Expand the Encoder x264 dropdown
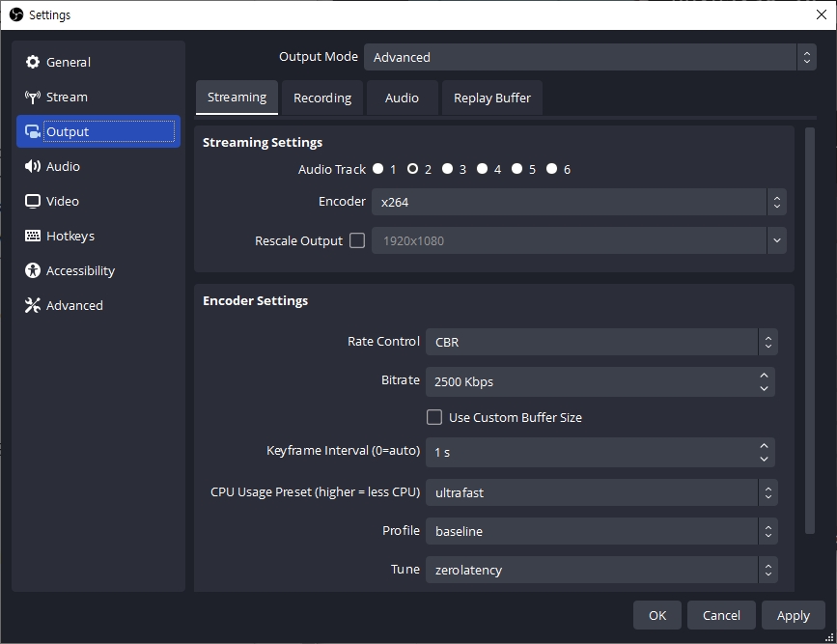This screenshot has height=644, width=837. 578,202
